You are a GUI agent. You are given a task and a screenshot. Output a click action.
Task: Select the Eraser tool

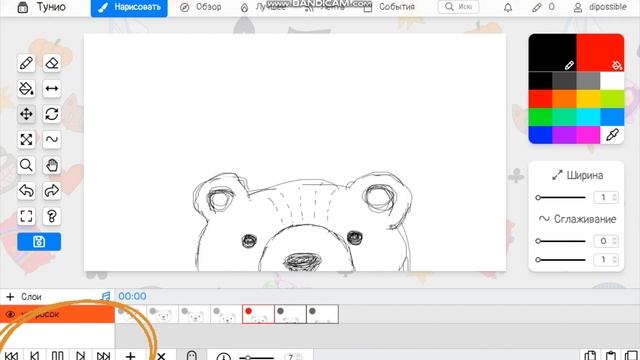pyautogui.click(x=52, y=63)
